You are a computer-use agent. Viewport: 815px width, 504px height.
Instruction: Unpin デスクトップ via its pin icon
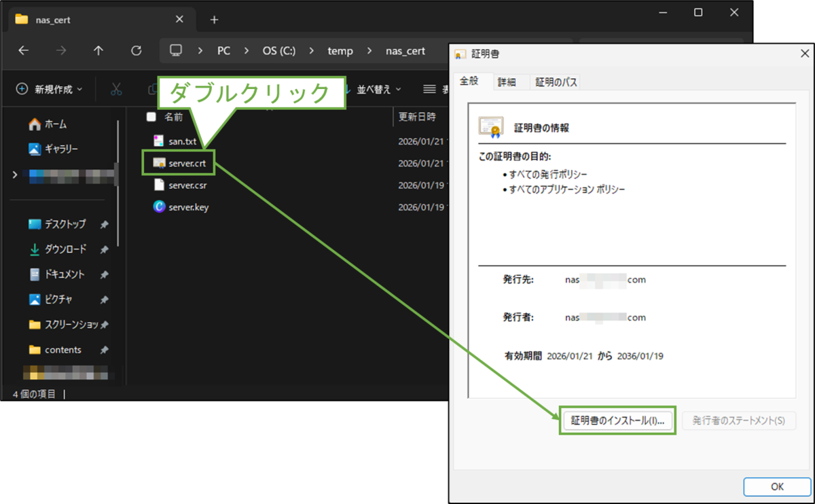coord(104,225)
